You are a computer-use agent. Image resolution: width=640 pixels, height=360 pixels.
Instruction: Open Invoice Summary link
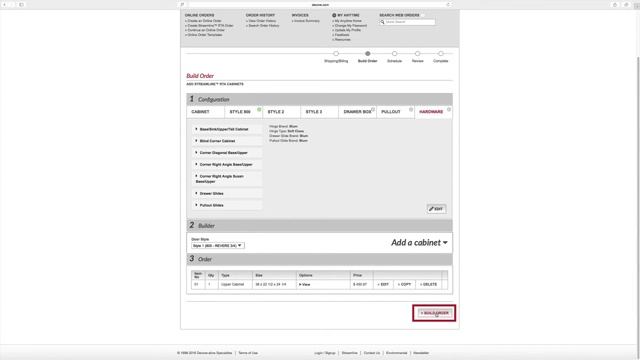(x=306, y=21)
